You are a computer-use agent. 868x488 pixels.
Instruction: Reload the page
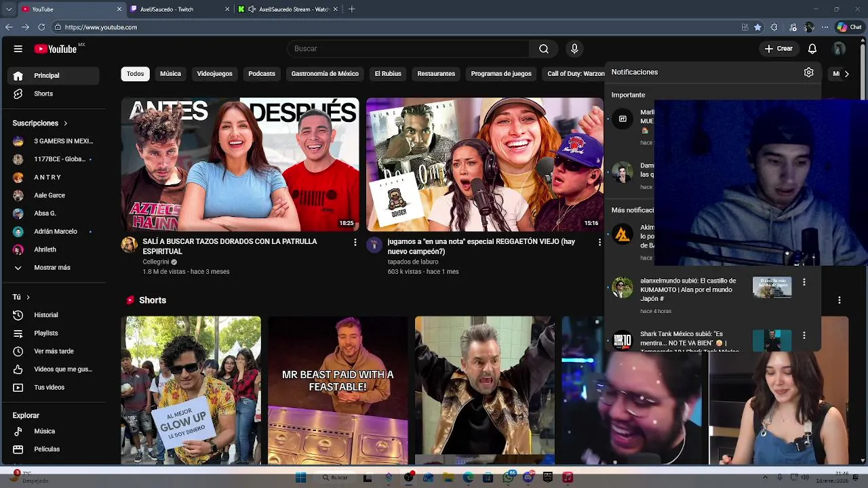tap(41, 27)
